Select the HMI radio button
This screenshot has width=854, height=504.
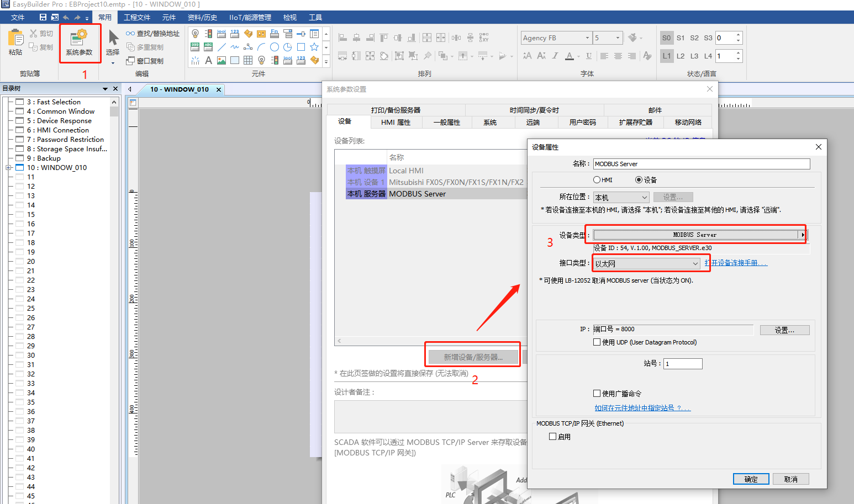tap(597, 180)
